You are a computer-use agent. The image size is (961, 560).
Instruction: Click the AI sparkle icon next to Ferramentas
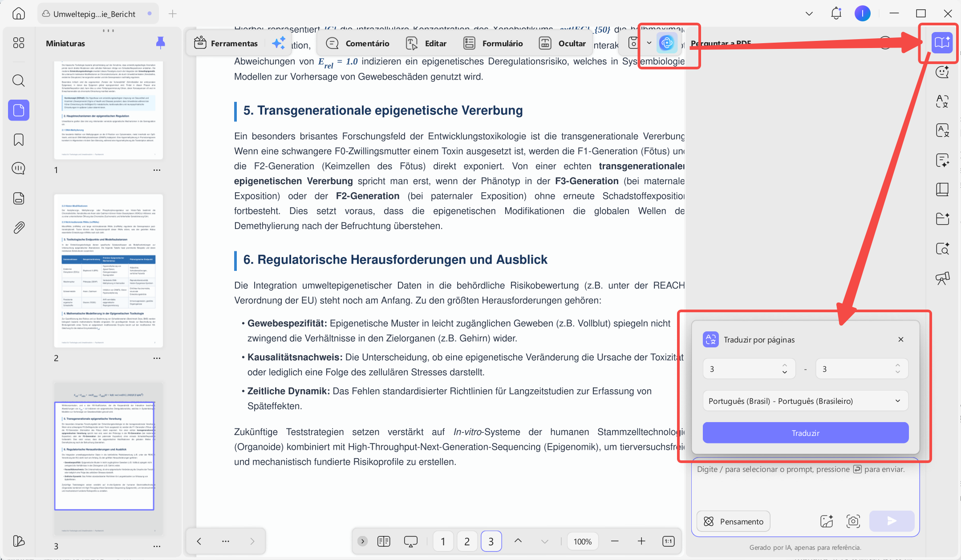point(279,43)
